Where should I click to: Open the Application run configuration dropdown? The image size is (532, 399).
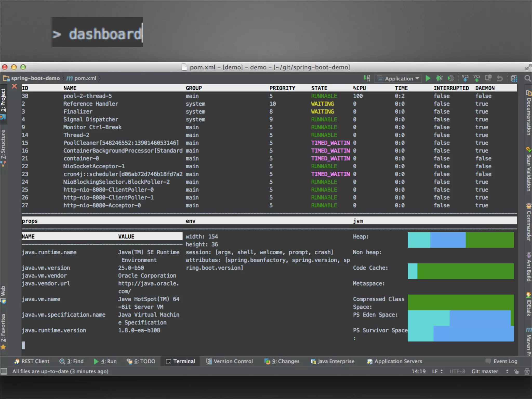pyautogui.click(x=399, y=78)
